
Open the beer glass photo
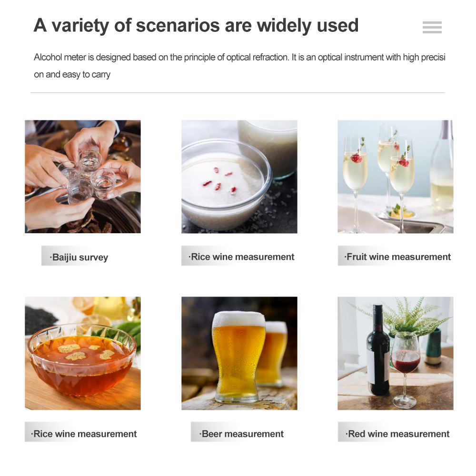pos(239,353)
